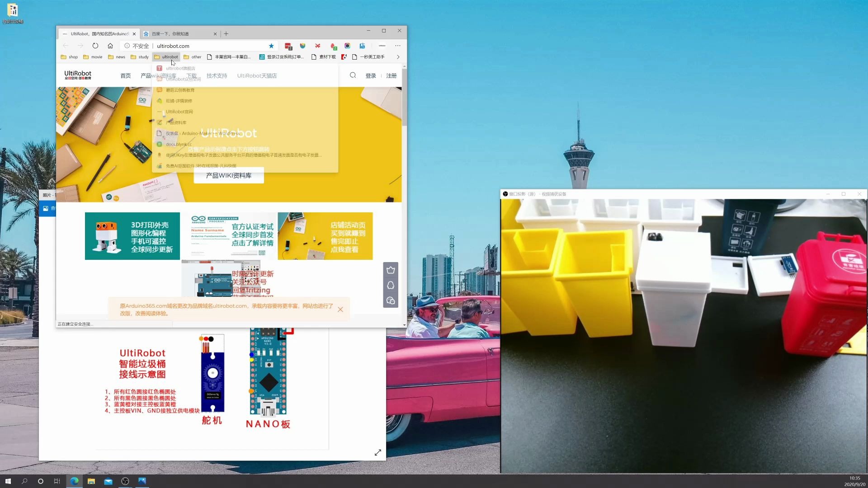
Task: Click the ultirobot.com address bar
Action: coord(199,46)
